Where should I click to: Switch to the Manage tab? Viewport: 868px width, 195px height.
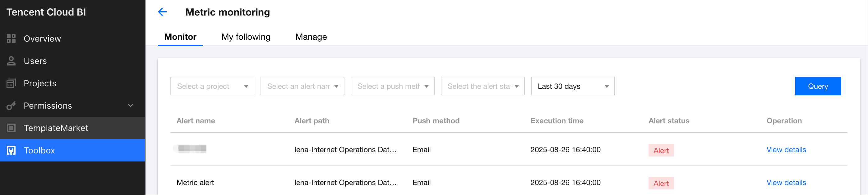point(311,37)
